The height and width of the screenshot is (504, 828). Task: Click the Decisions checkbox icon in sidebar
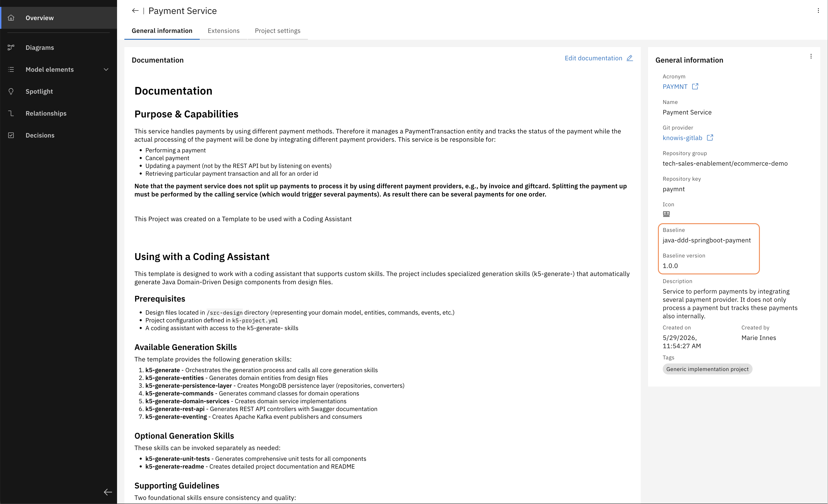(11, 135)
